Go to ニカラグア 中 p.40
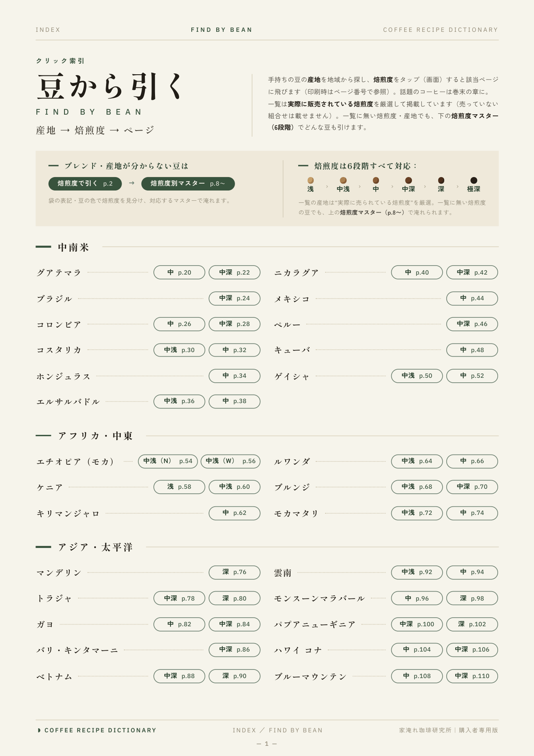The height and width of the screenshot is (756, 534). click(x=417, y=273)
